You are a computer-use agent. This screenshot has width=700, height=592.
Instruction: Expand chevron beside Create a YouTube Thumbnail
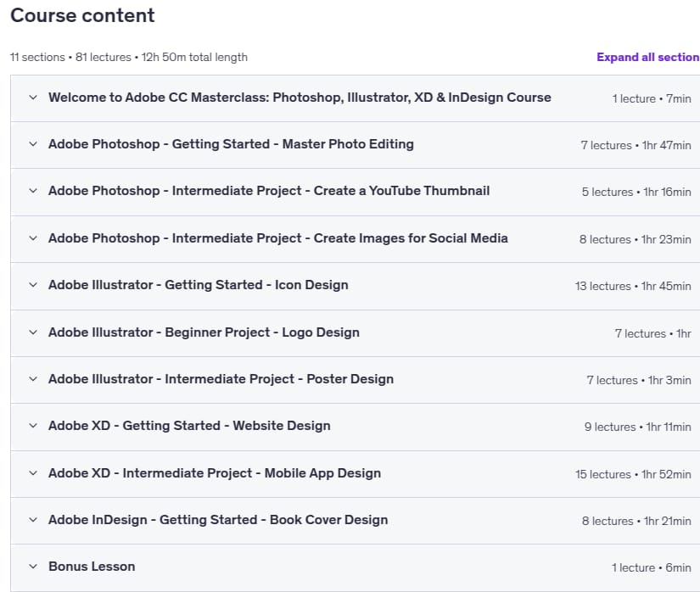pos(33,191)
